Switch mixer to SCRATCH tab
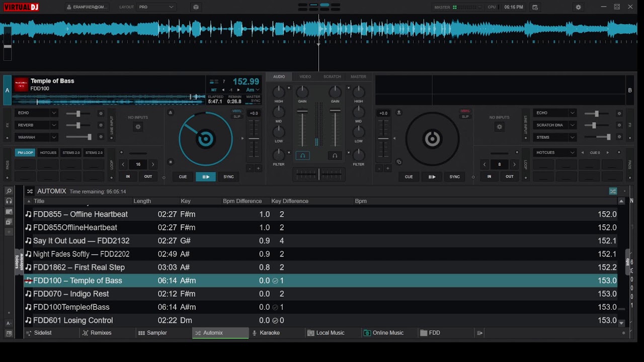This screenshot has width=644, height=362. pyautogui.click(x=332, y=77)
